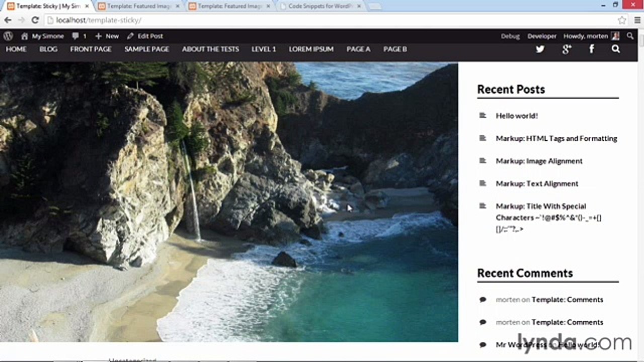644x362 pixels.
Task: Open the Chrome menu icon
Action: [x=637, y=20]
